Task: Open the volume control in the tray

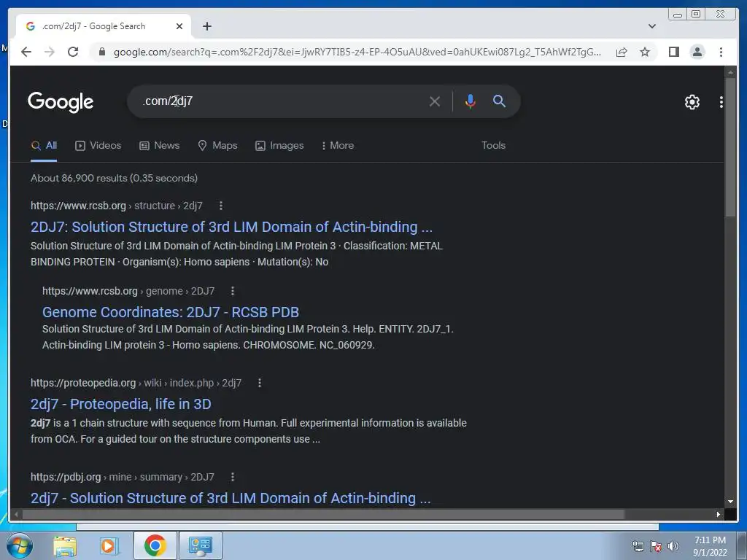Action: pyautogui.click(x=673, y=546)
